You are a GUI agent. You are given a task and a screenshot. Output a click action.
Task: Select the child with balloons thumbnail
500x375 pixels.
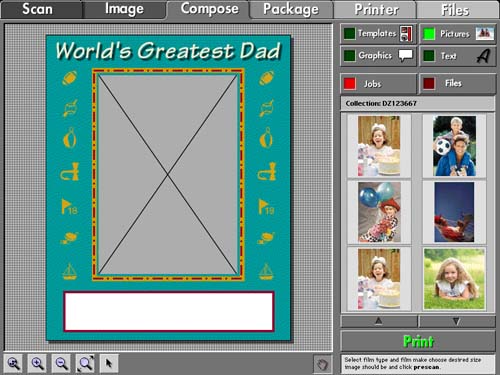(x=379, y=212)
